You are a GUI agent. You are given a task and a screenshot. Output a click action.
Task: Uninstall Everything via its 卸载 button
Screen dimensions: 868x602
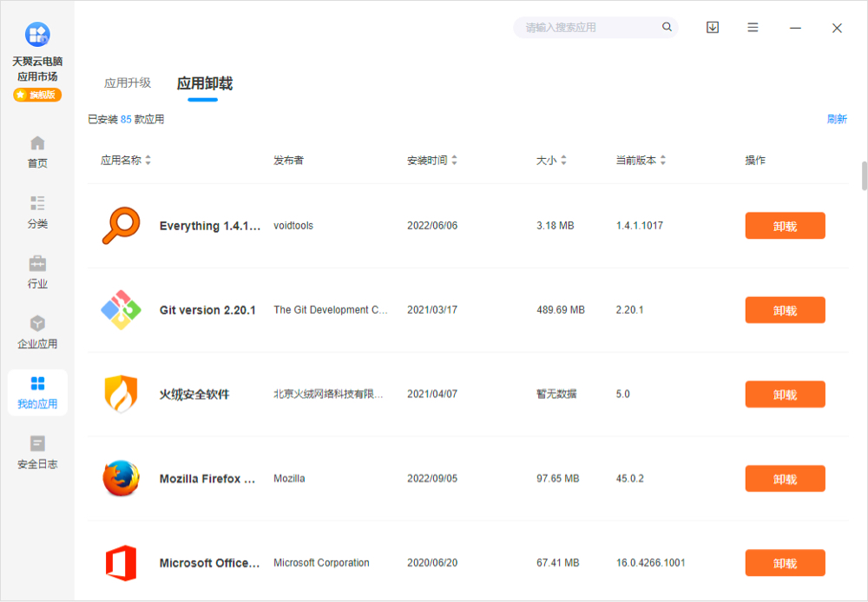[785, 225]
